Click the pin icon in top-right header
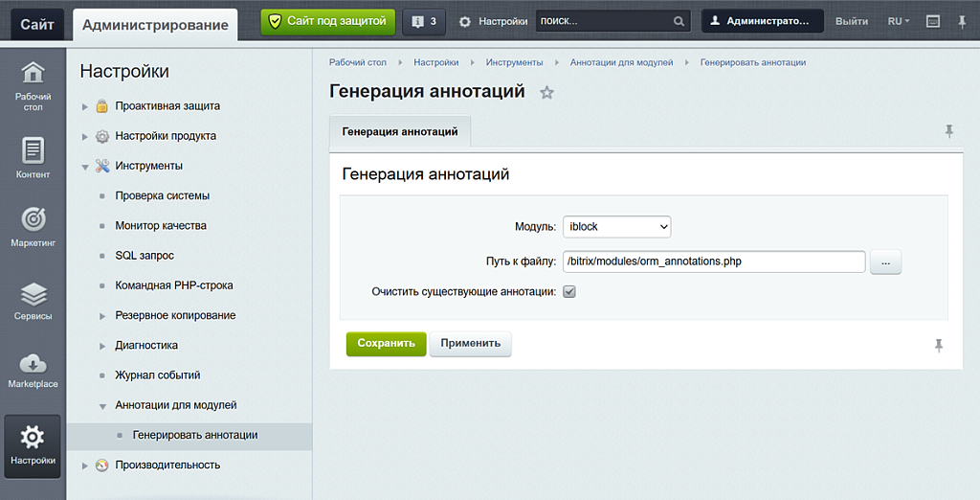 point(962,21)
